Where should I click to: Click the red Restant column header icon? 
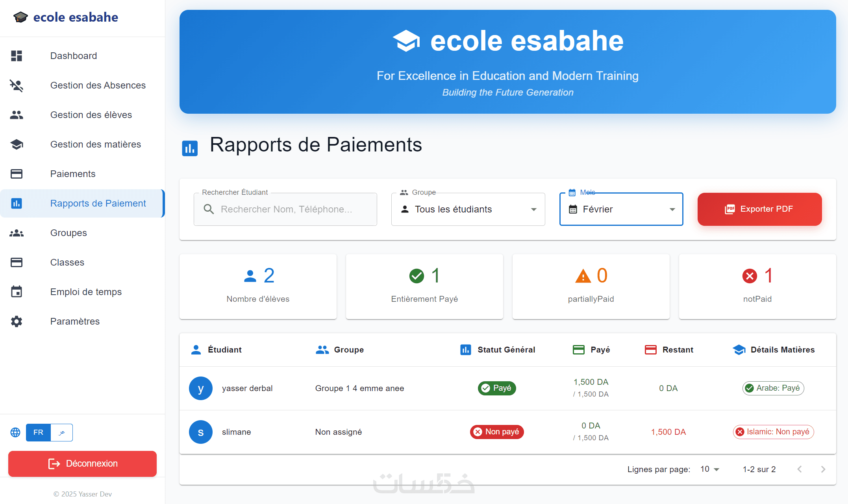(x=650, y=350)
